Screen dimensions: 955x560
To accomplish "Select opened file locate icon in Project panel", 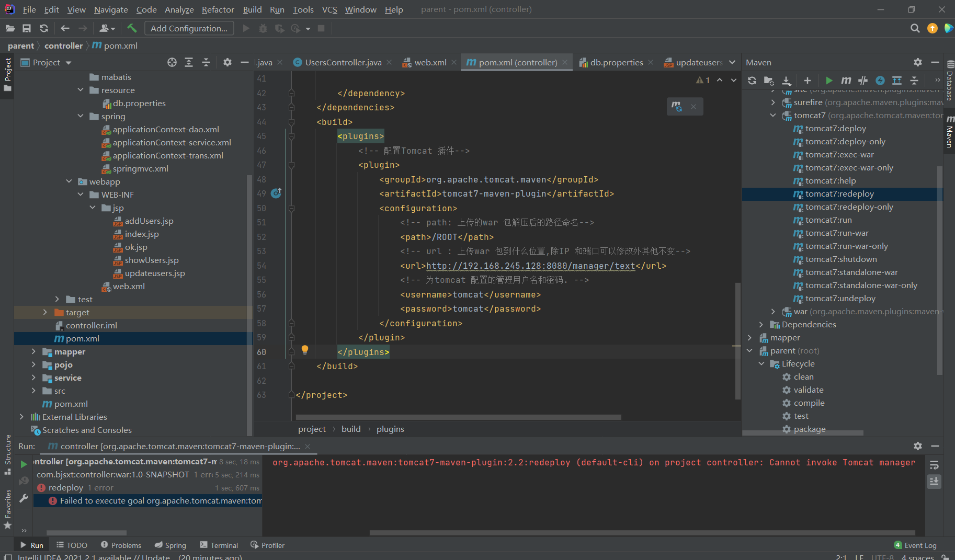I will [x=172, y=62].
